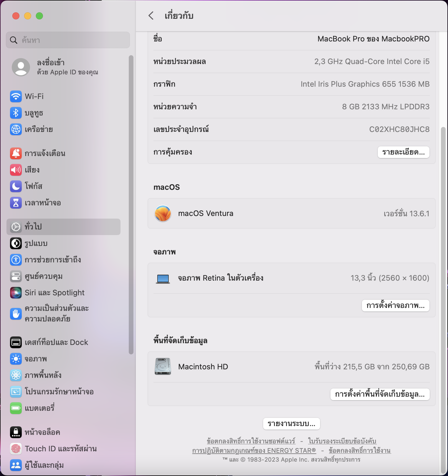Click the เกี่ยวกับ page title
Image resolution: width=448 pixels, height=476 pixels.
point(179,16)
